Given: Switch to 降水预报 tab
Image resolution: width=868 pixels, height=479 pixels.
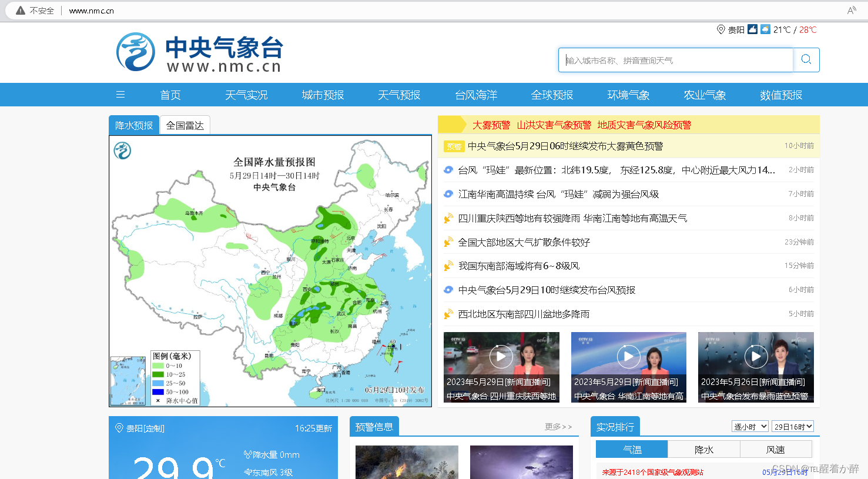Looking at the screenshot, I should coord(134,125).
